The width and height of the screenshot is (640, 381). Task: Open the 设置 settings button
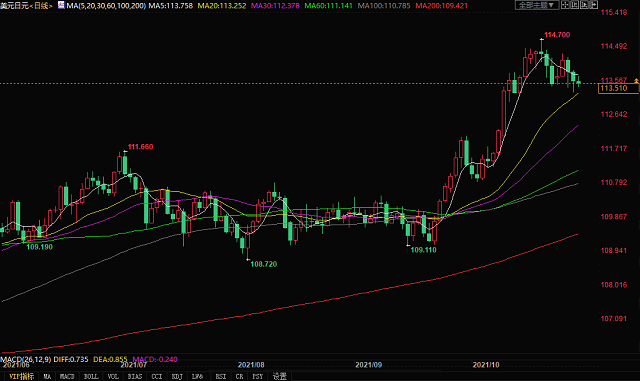pyautogui.click(x=280, y=377)
